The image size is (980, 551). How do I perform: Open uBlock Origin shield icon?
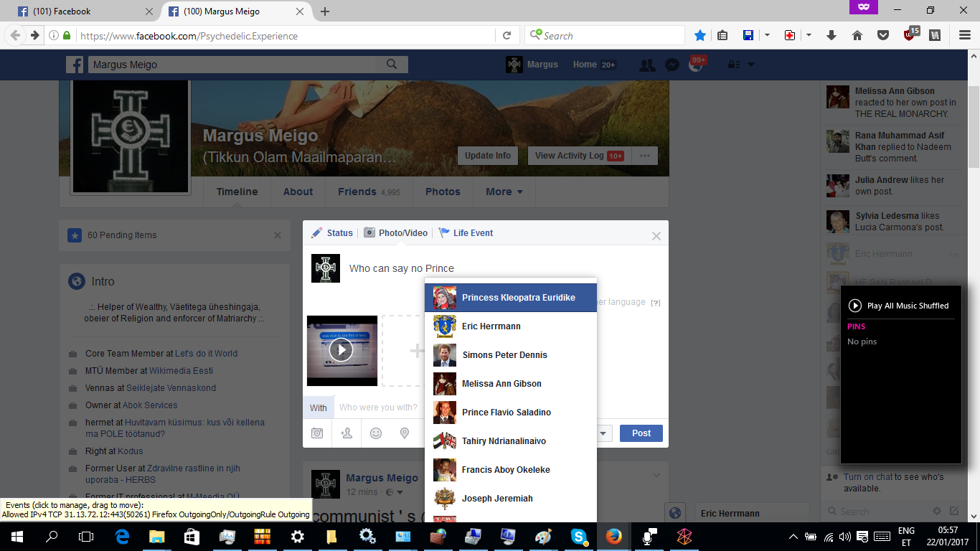pyautogui.click(x=910, y=34)
